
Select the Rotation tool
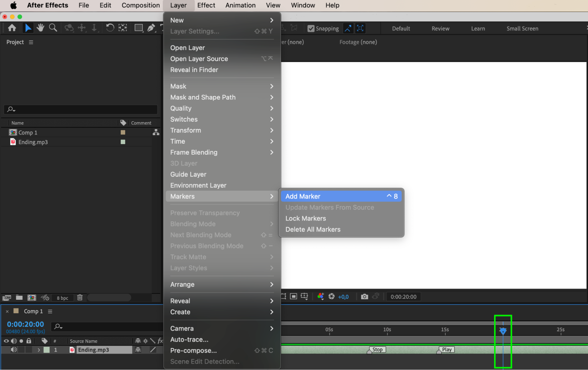(x=110, y=28)
